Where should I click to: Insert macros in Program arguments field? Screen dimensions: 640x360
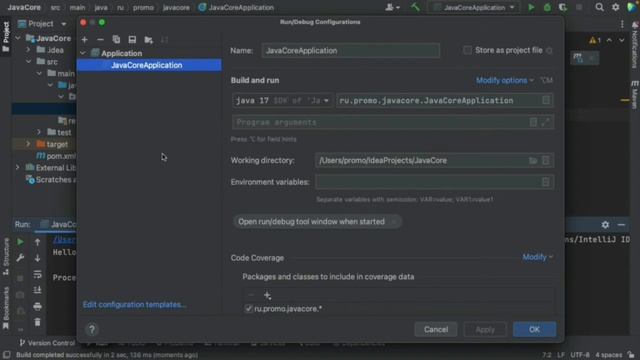point(533,122)
